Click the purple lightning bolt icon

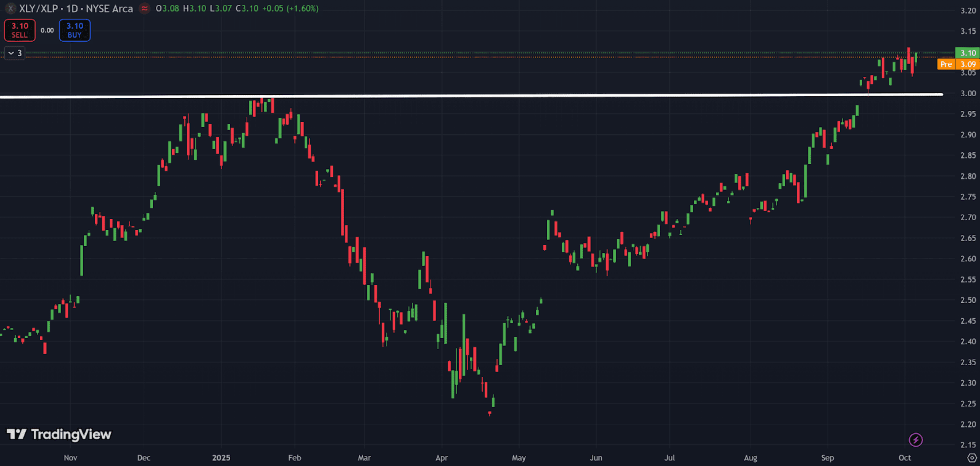click(915, 440)
